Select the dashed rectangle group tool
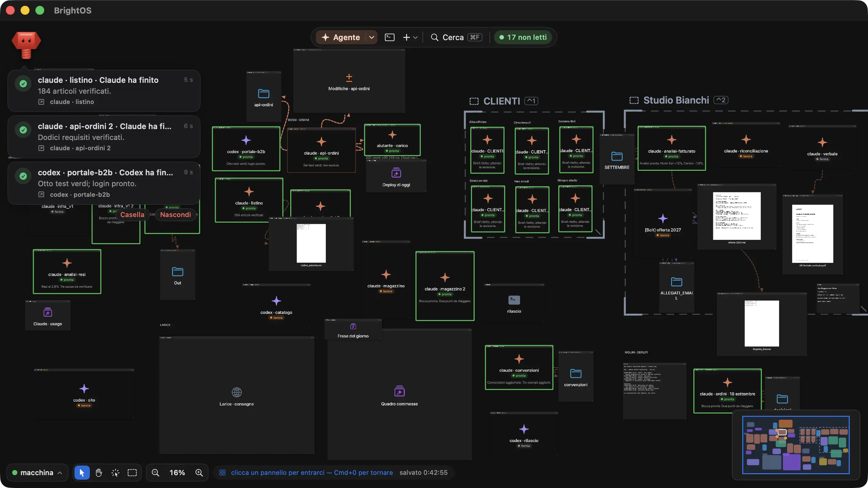Screen dimensions: 868x488 132,473
